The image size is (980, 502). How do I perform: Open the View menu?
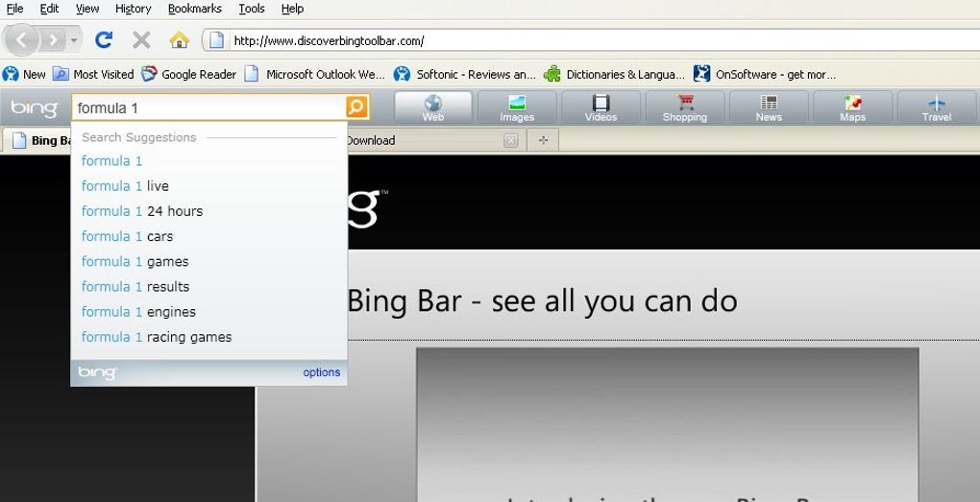tap(87, 9)
